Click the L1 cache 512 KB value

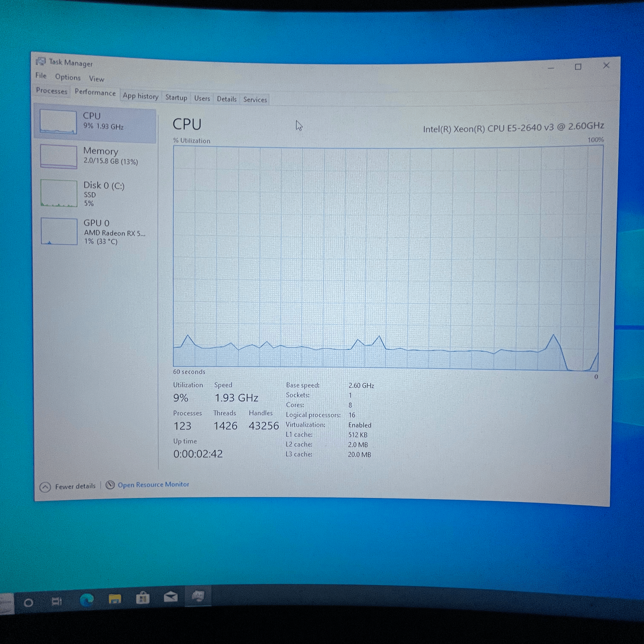pyautogui.click(x=358, y=435)
